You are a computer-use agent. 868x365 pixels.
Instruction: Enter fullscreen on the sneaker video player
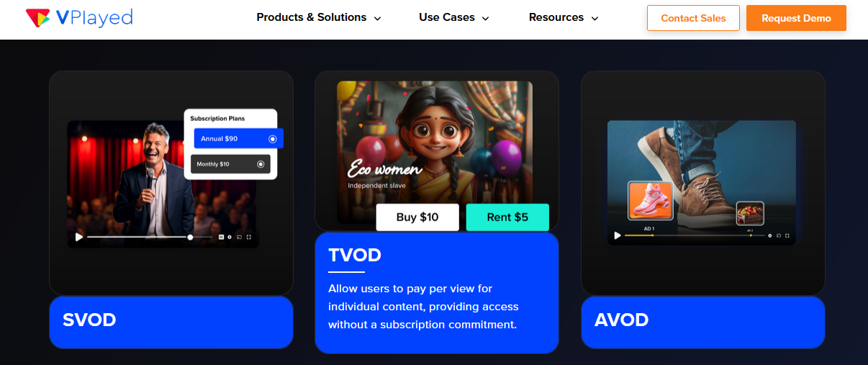(x=787, y=235)
